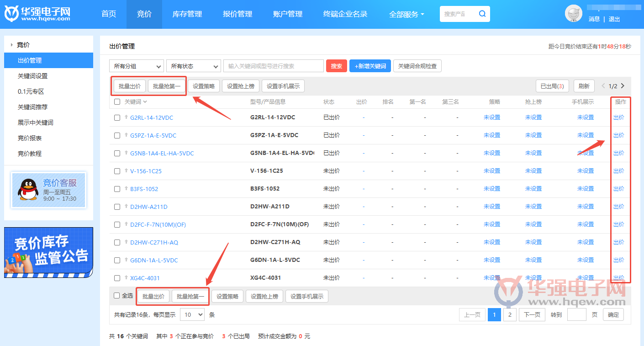Click the +新增关键词 button

(x=370, y=66)
